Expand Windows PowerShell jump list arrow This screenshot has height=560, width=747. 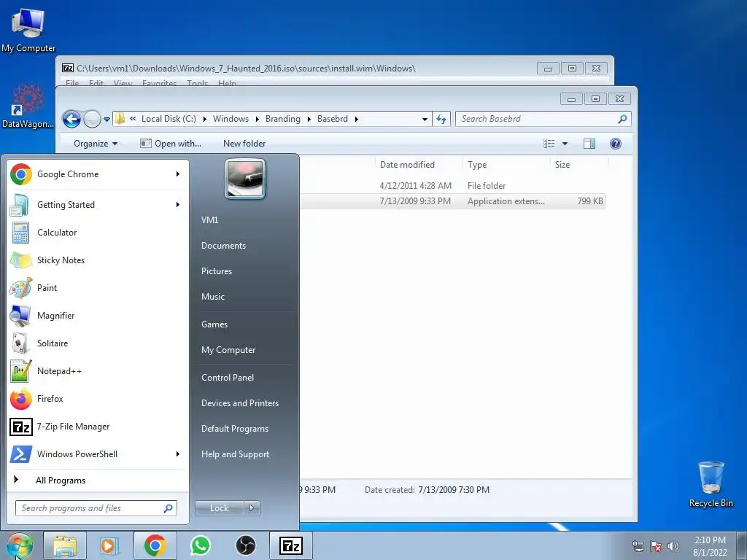[x=178, y=454]
